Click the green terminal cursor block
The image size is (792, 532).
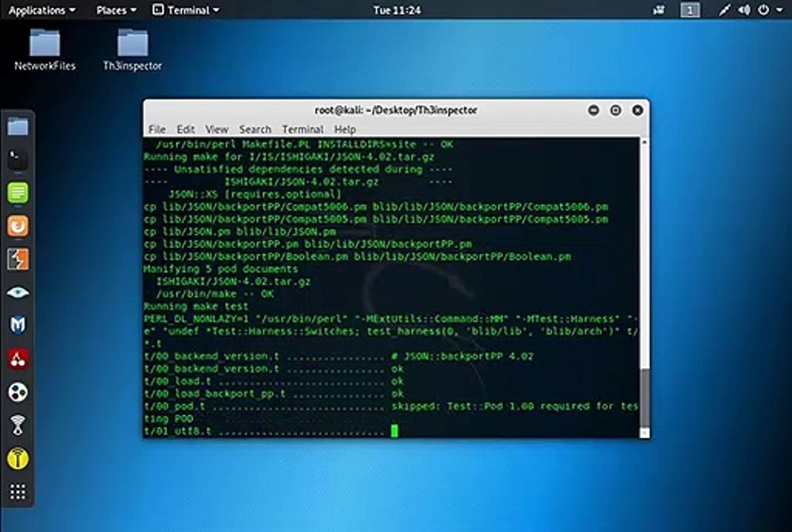(x=394, y=431)
